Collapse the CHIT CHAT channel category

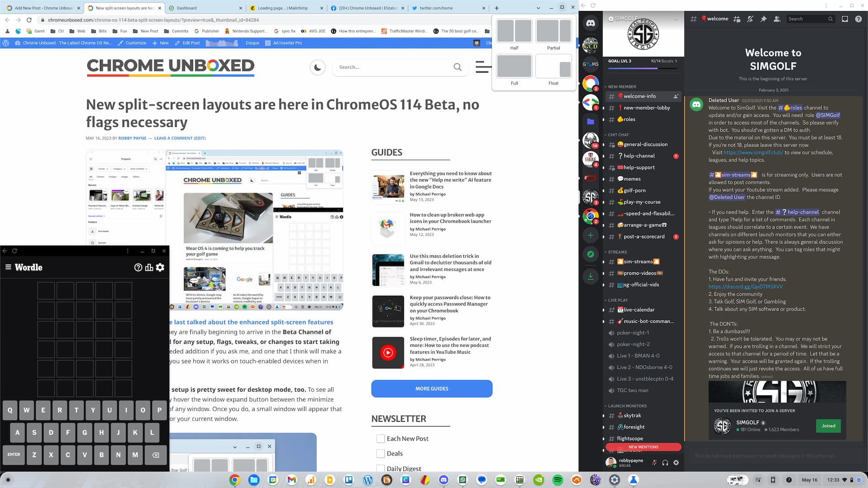(619, 135)
